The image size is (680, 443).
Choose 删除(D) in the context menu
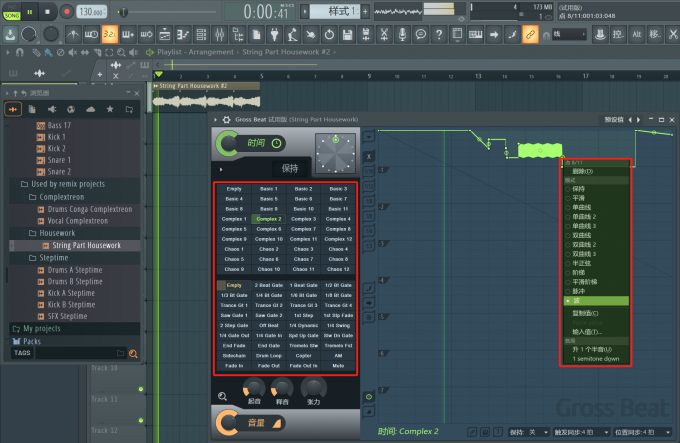tap(596, 171)
